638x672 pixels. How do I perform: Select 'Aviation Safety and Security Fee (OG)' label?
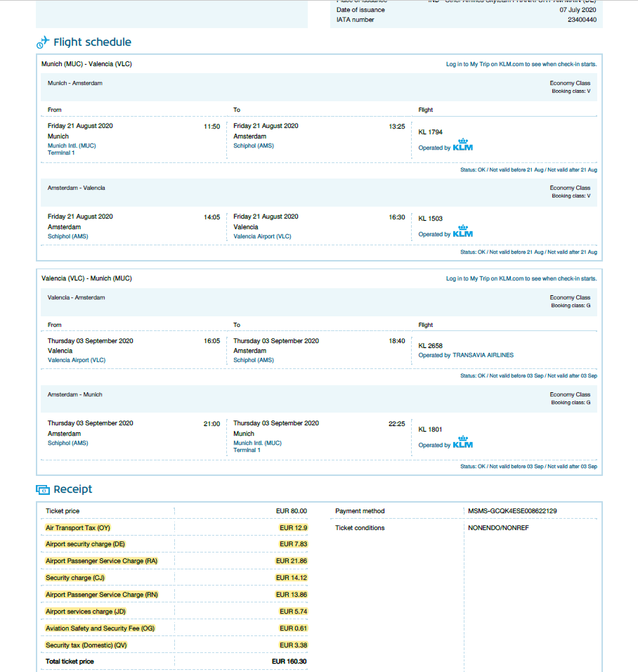tap(100, 628)
